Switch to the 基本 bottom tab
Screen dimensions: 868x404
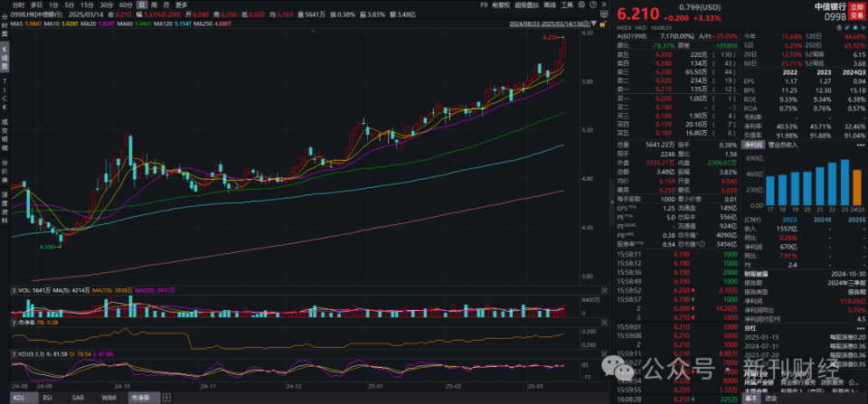pyautogui.click(x=751, y=398)
